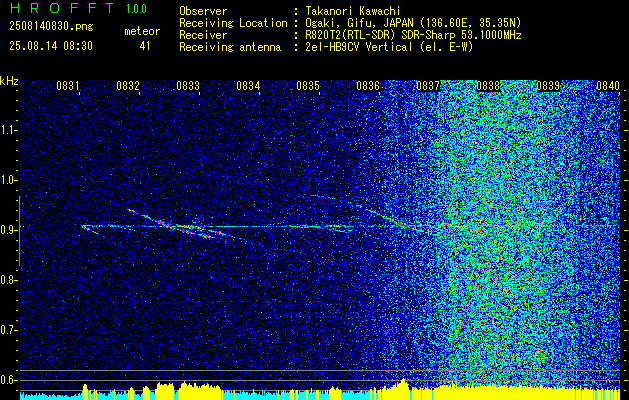Viewport: 629px width, 400px height.
Task: Select the filename 2508140830.png
Action: coord(51,27)
